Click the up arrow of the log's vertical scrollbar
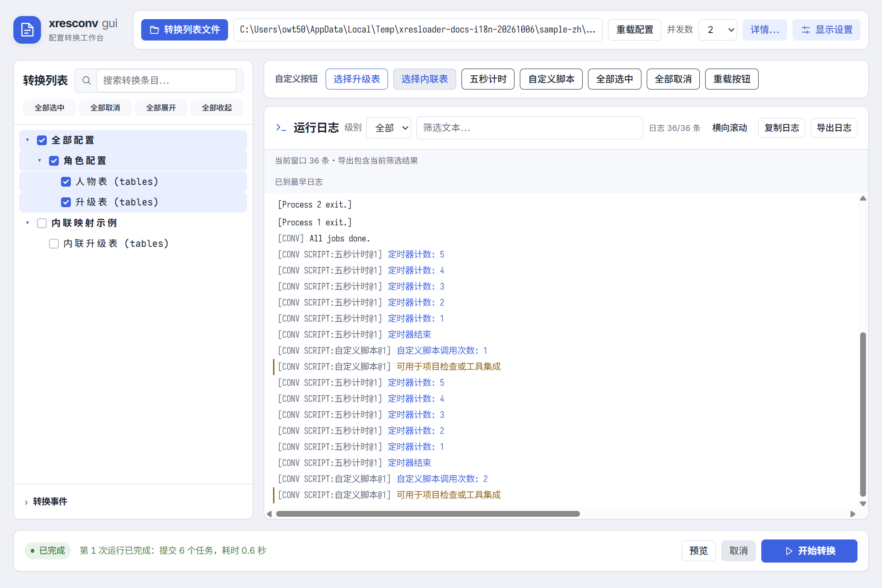 863,199
